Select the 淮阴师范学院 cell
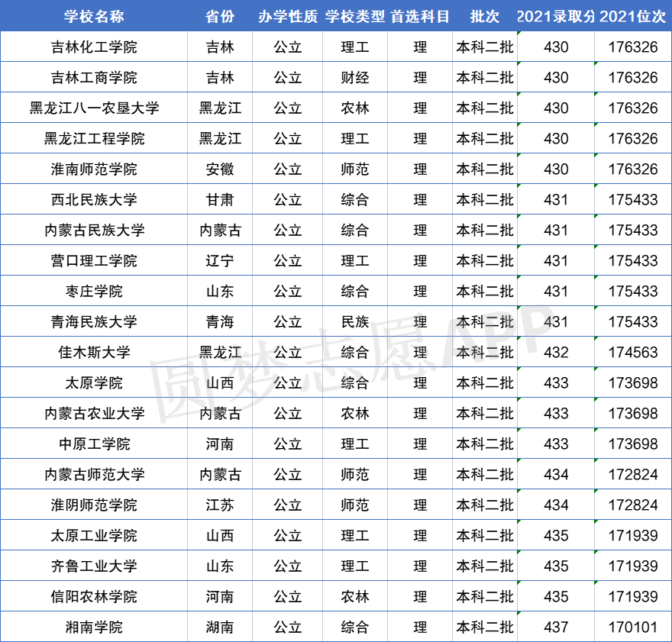 pos(94,505)
